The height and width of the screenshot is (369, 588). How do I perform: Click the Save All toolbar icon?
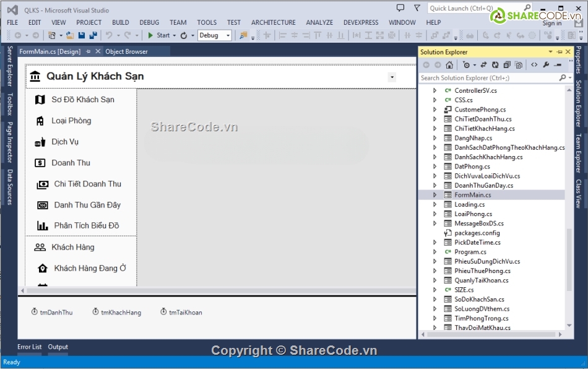(x=93, y=35)
